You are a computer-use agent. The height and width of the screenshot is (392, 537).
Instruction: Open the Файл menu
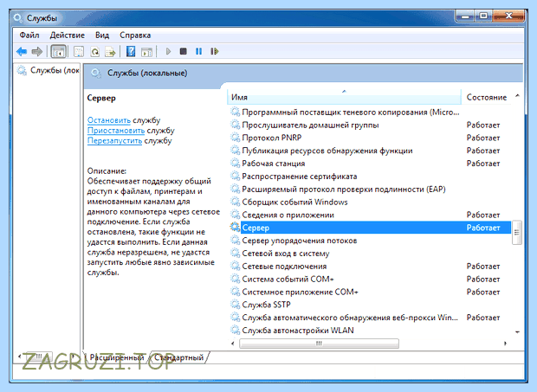[x=29, y=35]
